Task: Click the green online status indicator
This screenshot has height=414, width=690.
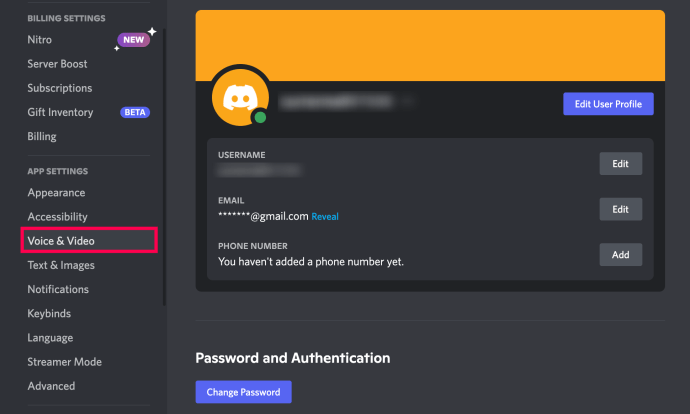Action: pos(260,118)
